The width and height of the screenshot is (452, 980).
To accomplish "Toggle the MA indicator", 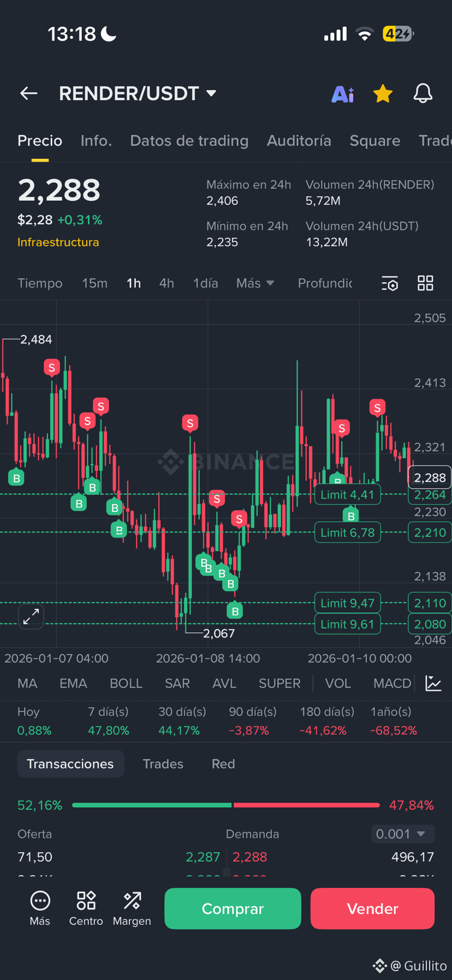I will [x=27, y=683].
